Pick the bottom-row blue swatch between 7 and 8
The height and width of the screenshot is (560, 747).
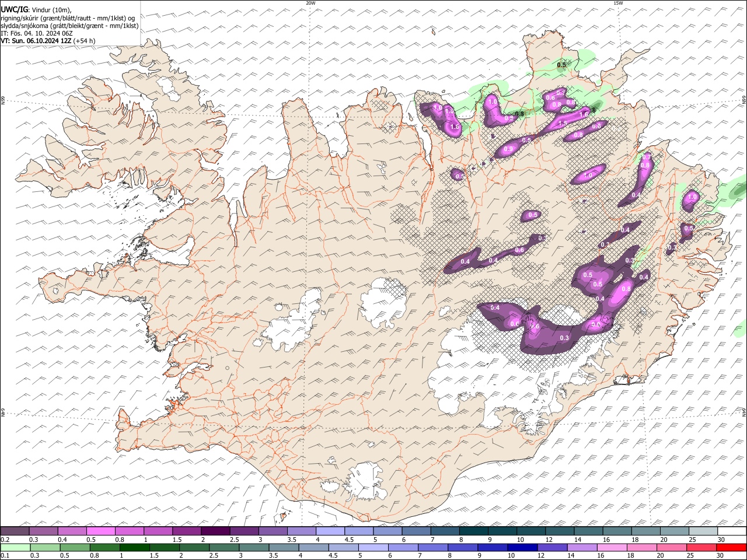(432, 548)
